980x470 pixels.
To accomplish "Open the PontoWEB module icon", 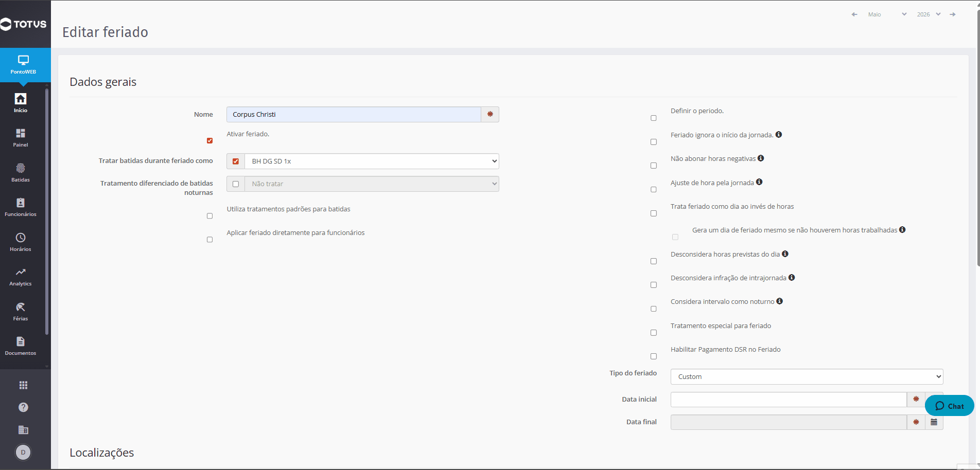I will [23, 65].
